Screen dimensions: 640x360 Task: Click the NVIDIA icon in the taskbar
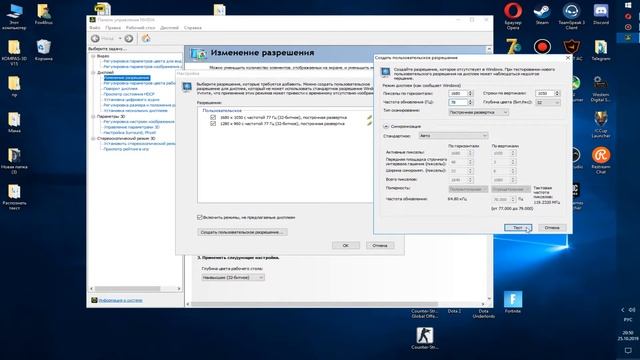628,37
